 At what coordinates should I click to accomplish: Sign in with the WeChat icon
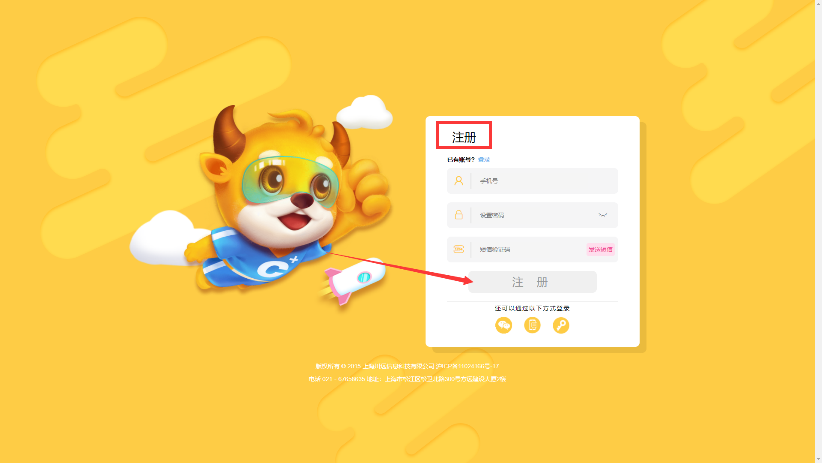(x=504, y=326)
